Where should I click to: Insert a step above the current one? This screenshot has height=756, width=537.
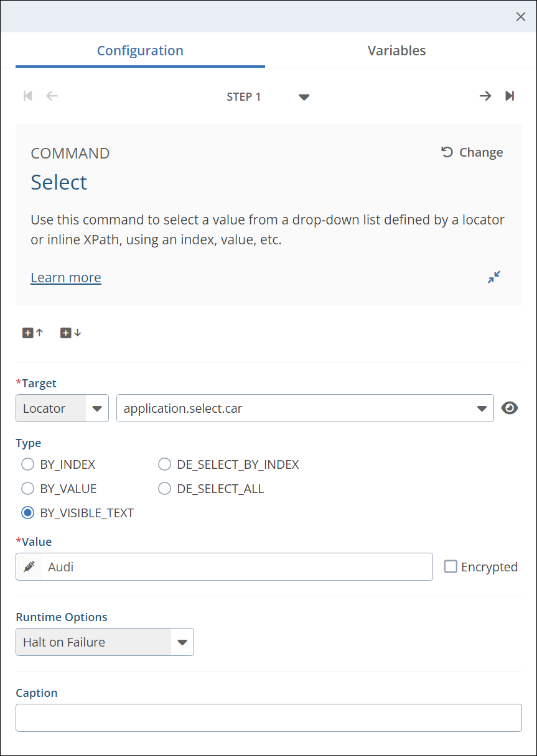(x=33, y=333)
